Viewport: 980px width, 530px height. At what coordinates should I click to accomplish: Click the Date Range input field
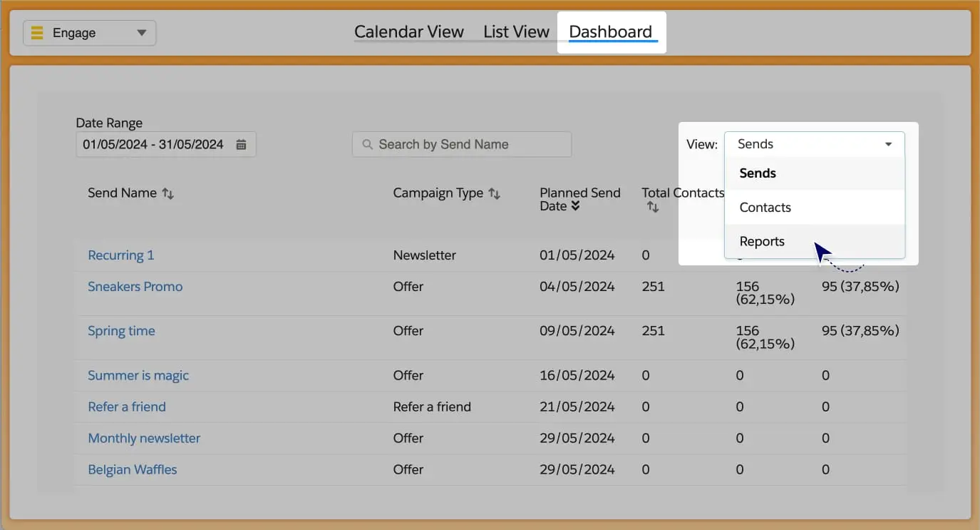coord(153,145)
